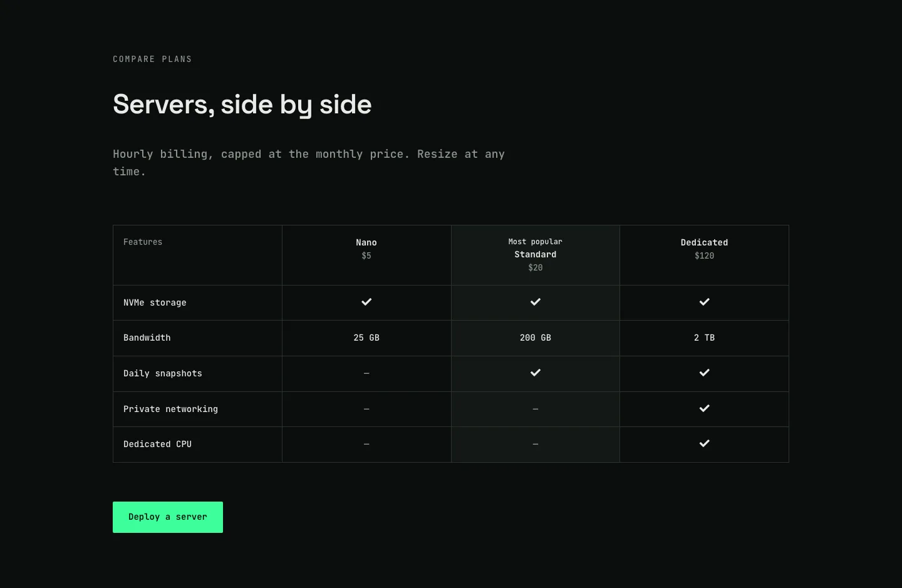The height and width of the screenshot is (588, 902).
Task: Click the Daily snapshots dash under Nano
Action: (366, 373)
